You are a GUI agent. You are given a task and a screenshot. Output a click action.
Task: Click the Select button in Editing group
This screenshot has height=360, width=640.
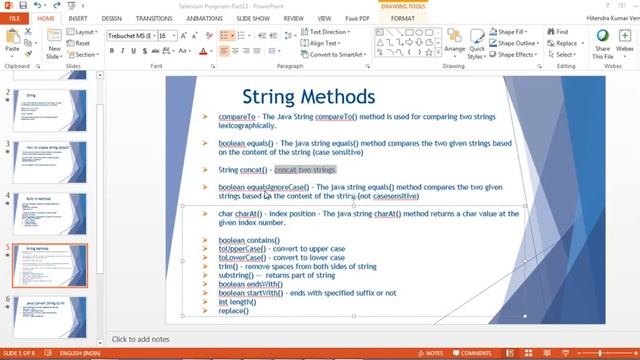pos(562,54)
